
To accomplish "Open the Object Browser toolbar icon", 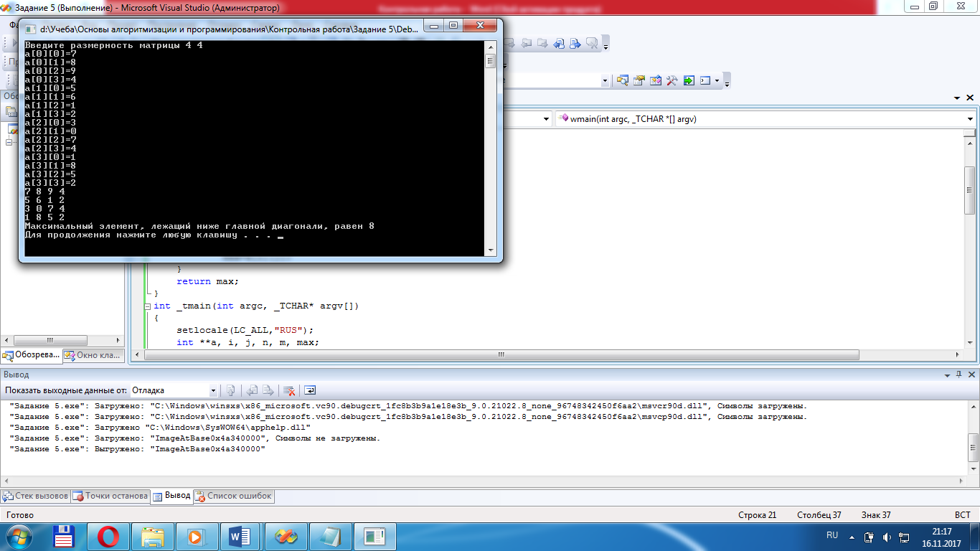I will pyautogui.click(x=655, y=80).
